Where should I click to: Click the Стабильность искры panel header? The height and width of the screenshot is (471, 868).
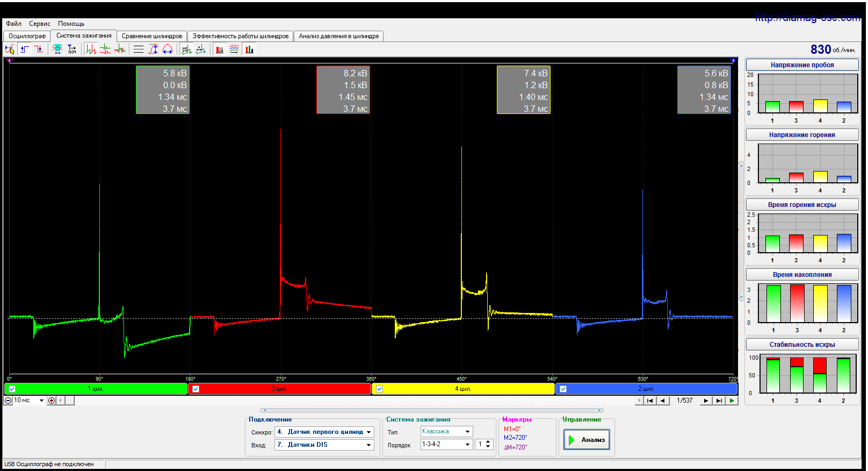point(802,345)
